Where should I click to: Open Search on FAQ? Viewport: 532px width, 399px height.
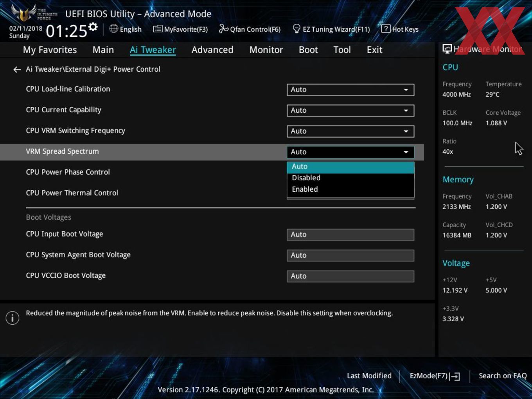(503, 376)
